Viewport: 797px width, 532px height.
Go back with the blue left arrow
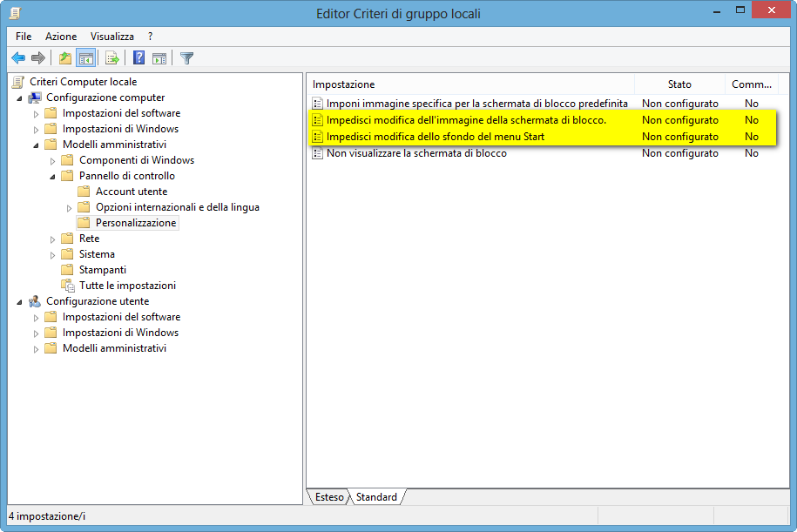pos(18,58)
